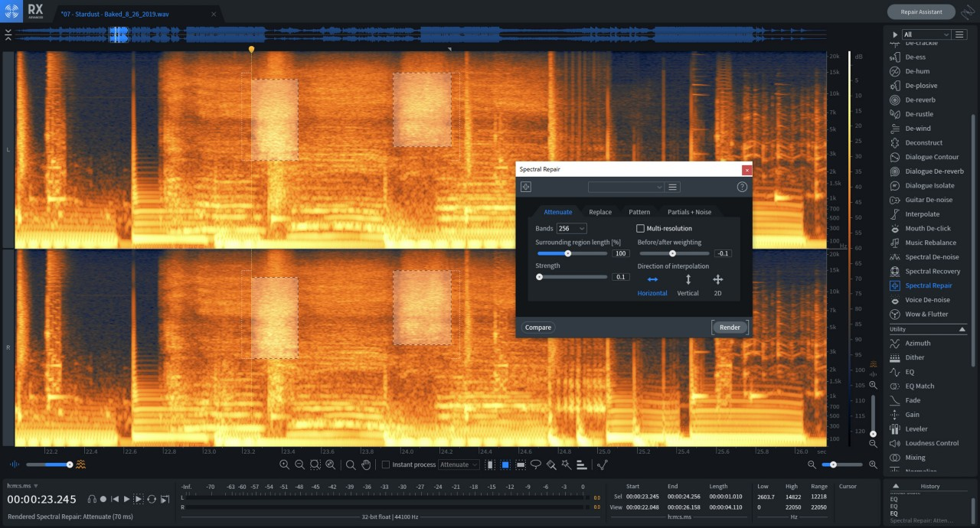Open the De-reverb module
Image resolution: width=980 pixels, height=528 pixels.
pyautogui.click(x=912, y=100)
